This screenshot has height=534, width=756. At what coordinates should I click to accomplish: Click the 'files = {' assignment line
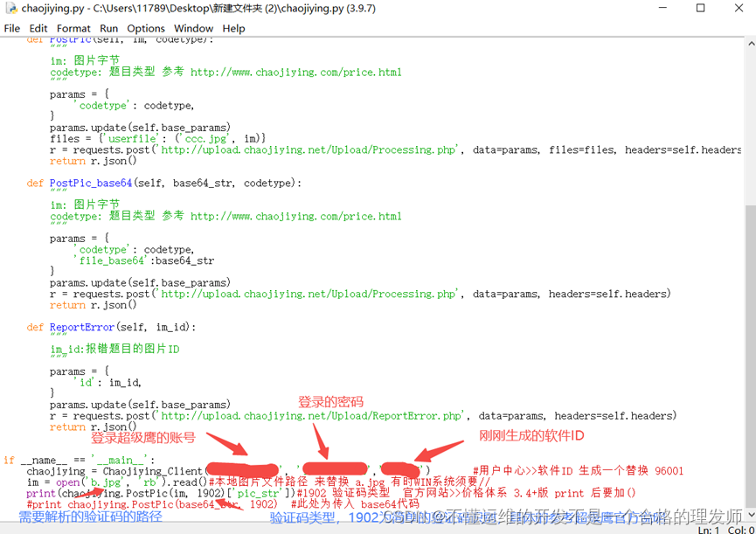157,139
